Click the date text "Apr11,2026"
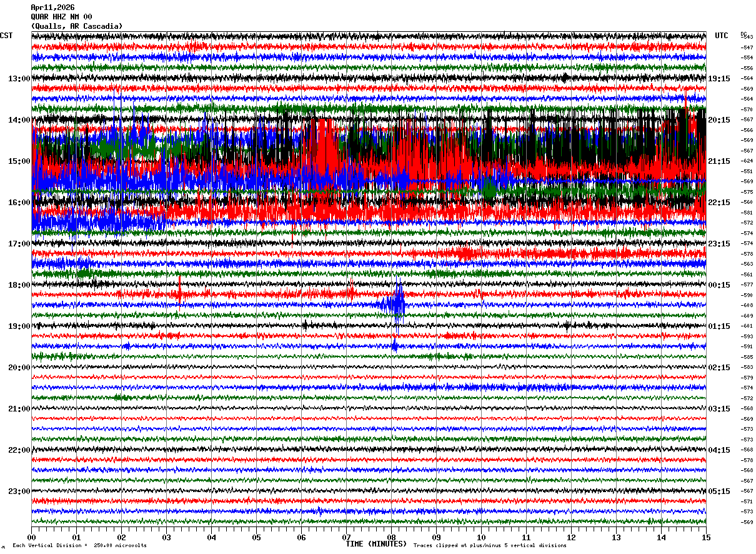This screenshot has height=554, width=756. (52, 8)
